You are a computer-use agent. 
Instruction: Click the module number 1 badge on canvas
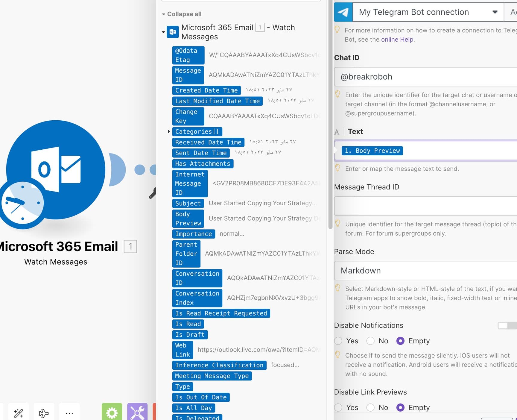click(130, 246)
